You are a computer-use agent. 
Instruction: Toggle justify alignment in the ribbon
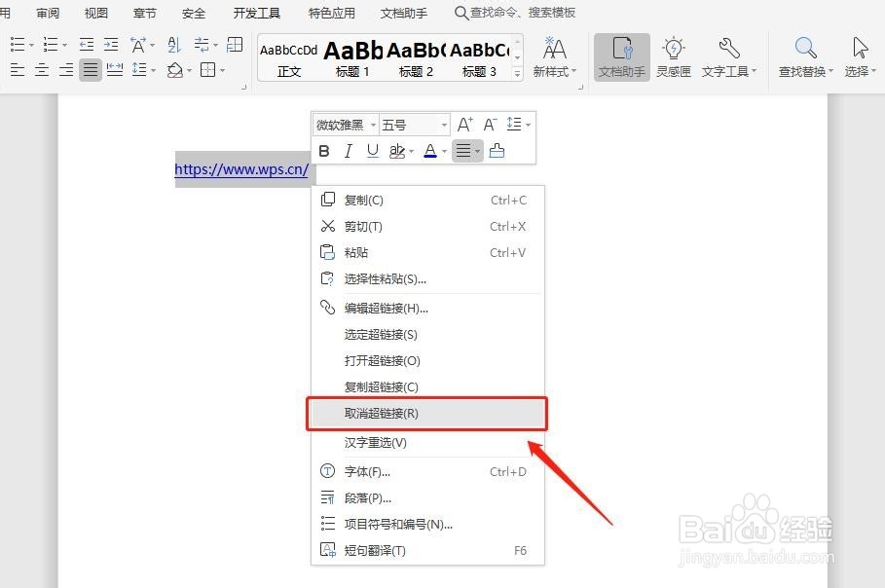coord(90,70)
